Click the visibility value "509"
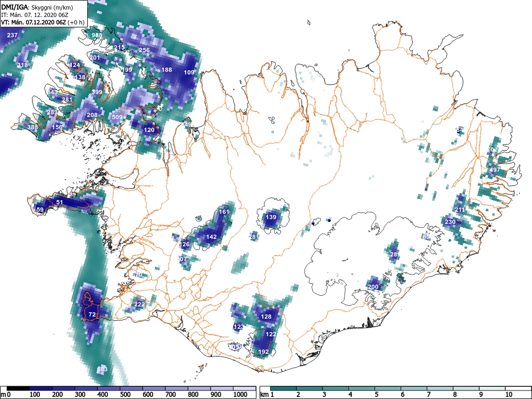Screen dimensions: 532x399 (117, 117)
